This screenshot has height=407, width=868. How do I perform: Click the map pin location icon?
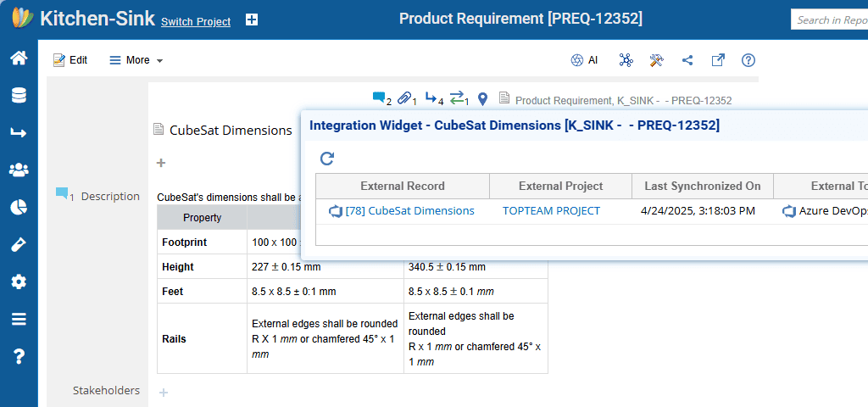482,99
